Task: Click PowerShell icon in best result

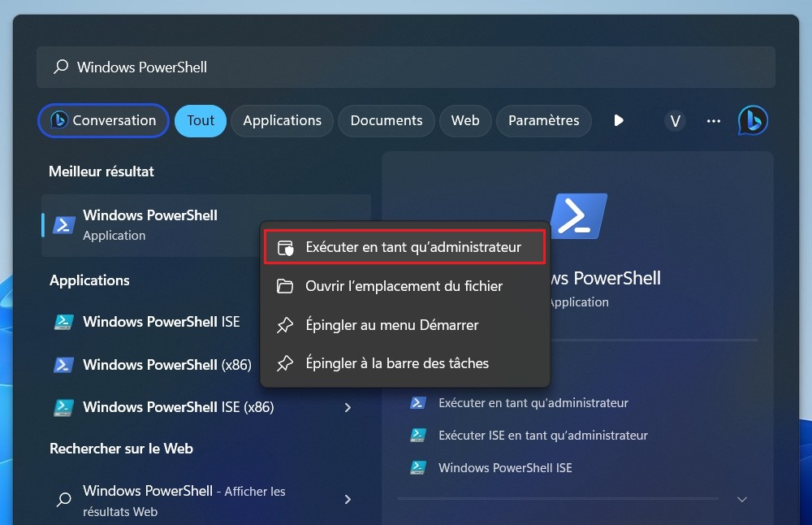Action: (63, 225)
